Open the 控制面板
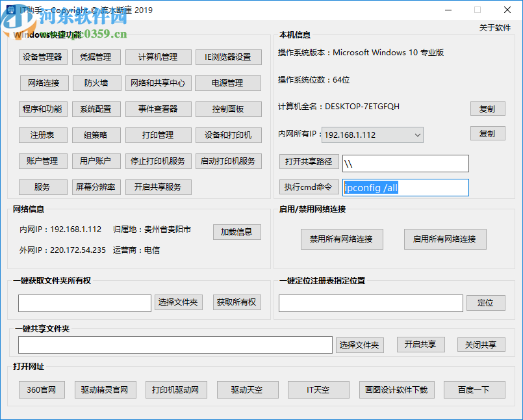 (x=229, y=109)
